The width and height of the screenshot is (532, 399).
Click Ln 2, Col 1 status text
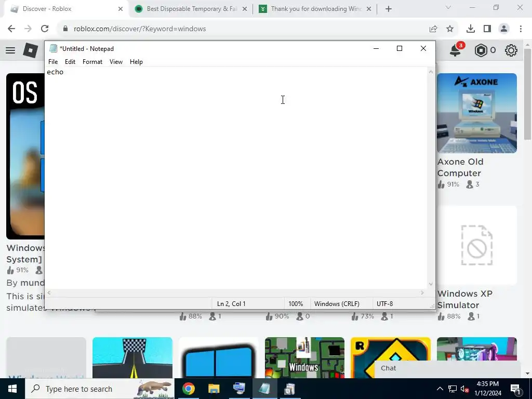click(x=231, y=303)
